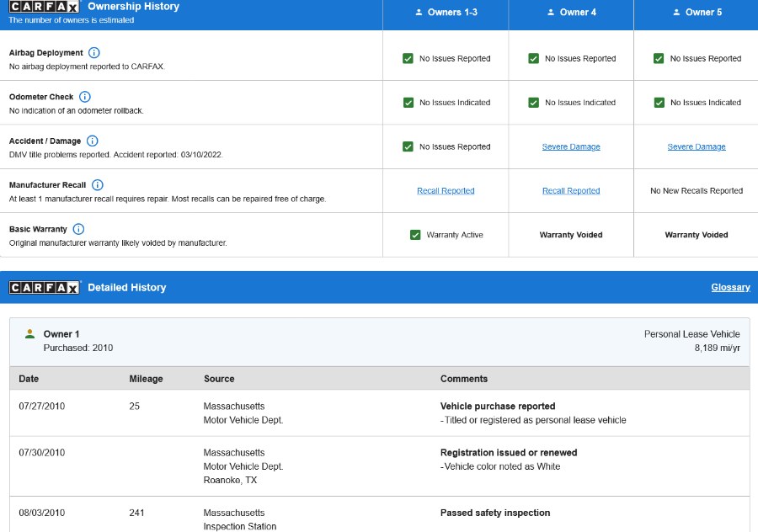Open the Basic Warranty info icon
This screenshot has width=758, height=532.
[x=78, y=229]
